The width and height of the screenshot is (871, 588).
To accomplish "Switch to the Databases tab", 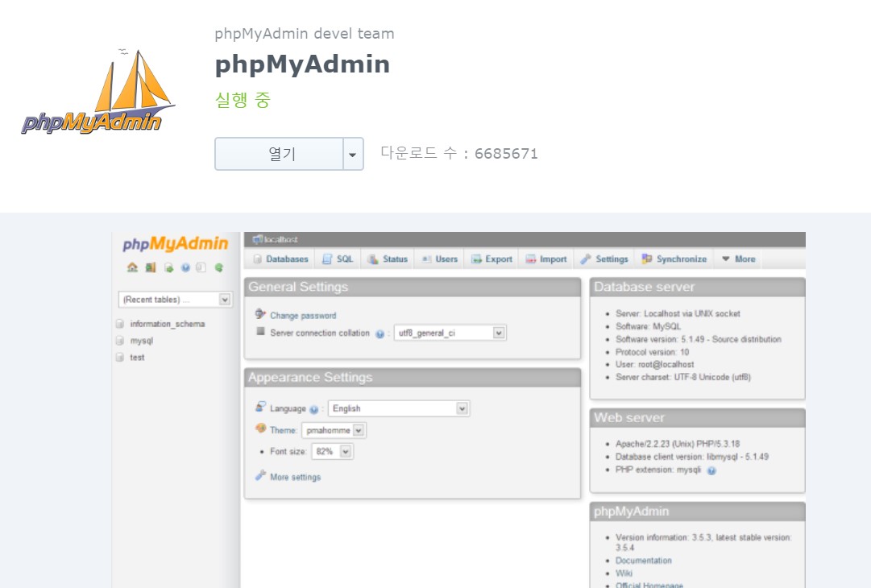I will point(280,259).
